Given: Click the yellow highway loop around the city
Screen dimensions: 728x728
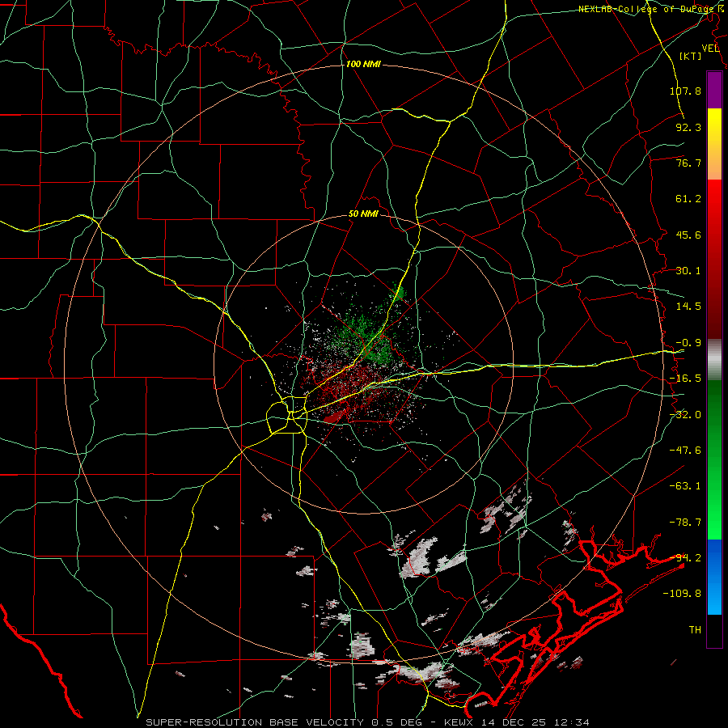Looking at the screenshot, I should (x=286, y=416).
